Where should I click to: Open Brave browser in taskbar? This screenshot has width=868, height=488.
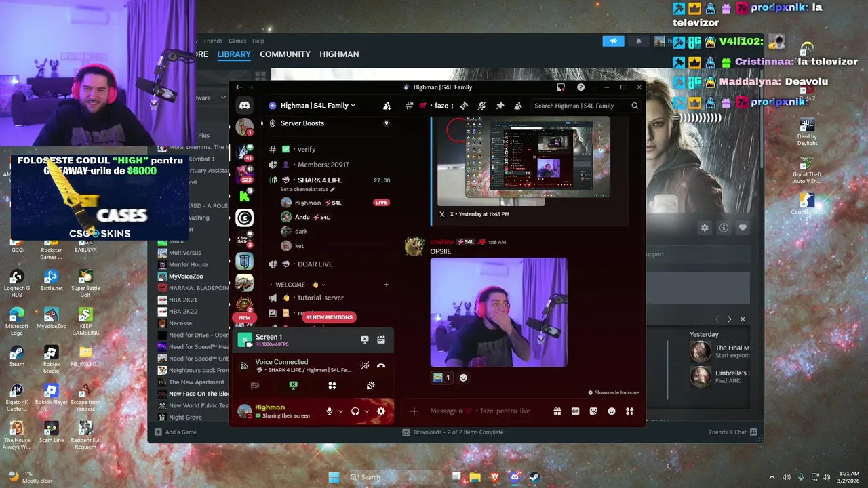click(494, 477)
